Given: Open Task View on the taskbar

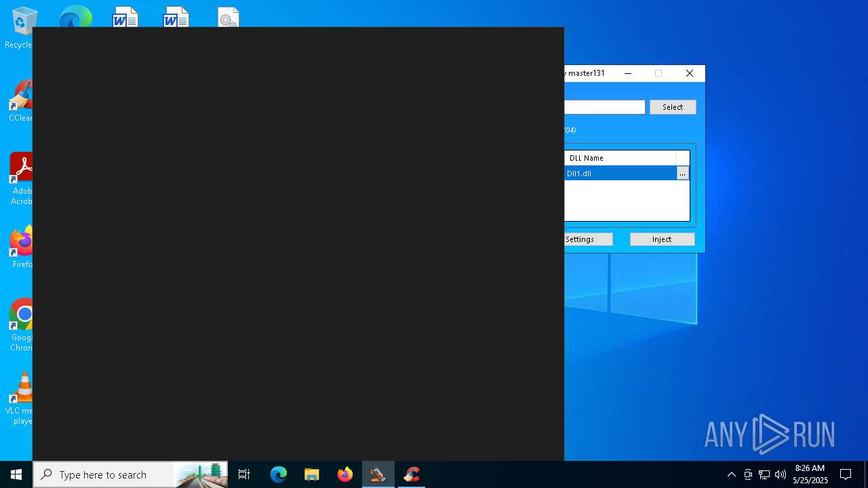Looking at the screenshot, I should tap(244, 474).
